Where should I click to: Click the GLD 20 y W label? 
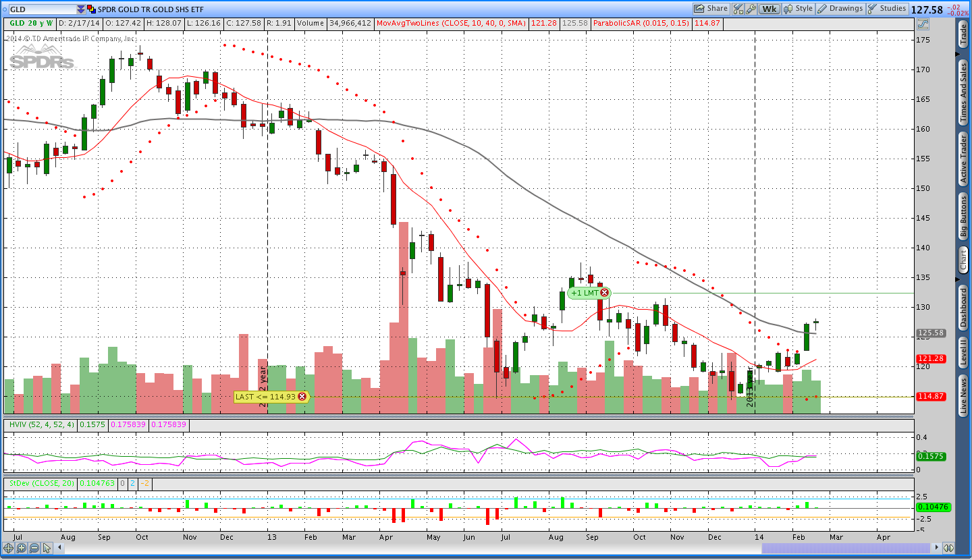click(31, 23)
